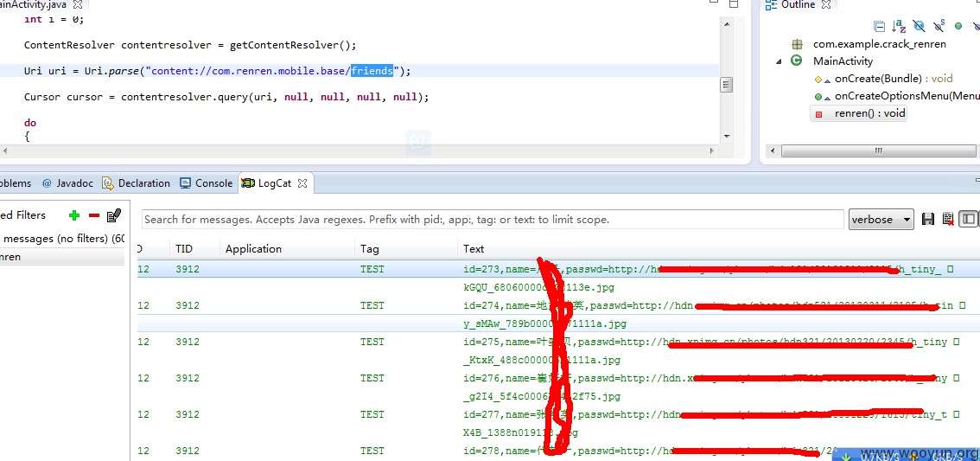Select the MainActivity.java editor tab

(34, 4)
